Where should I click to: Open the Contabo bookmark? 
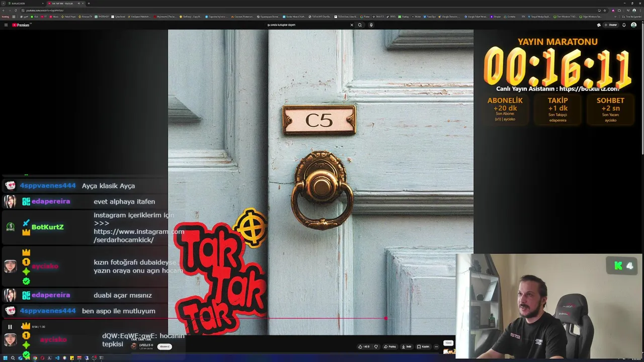[x=509, y=17]
